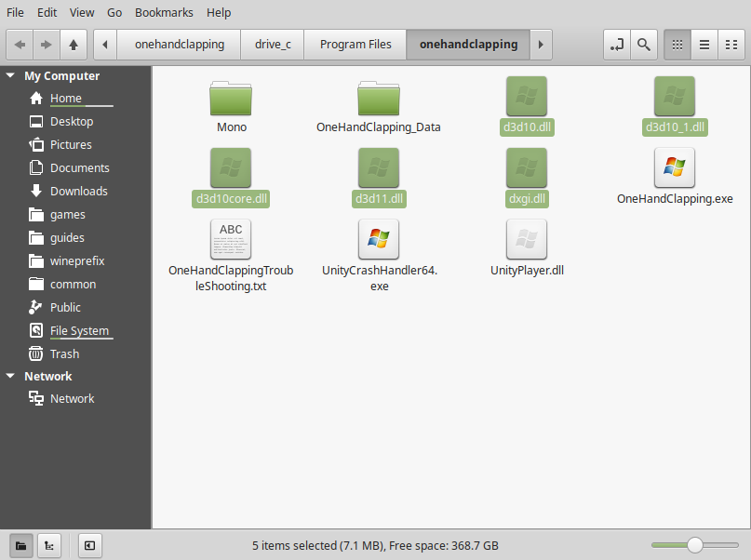Select the OneHandClapping.exe icon
This screenshot has height=560, width=751.
[x=675, y=167]
